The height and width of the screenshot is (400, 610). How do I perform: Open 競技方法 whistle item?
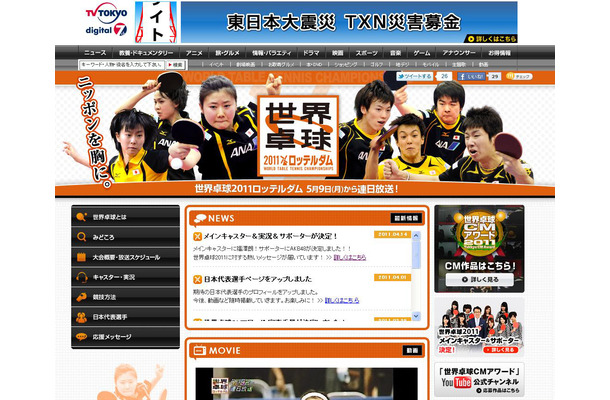click(125, 297)
